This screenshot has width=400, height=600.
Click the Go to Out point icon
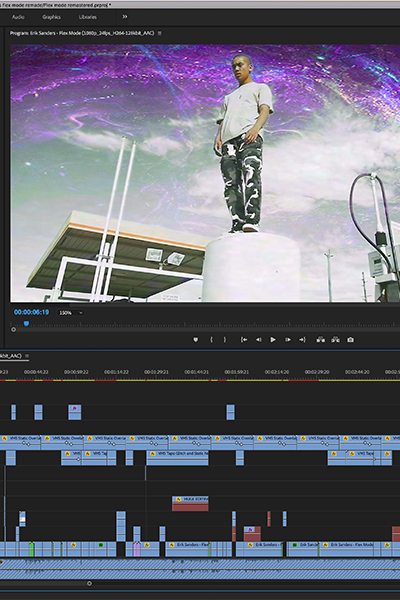point(302,340)
